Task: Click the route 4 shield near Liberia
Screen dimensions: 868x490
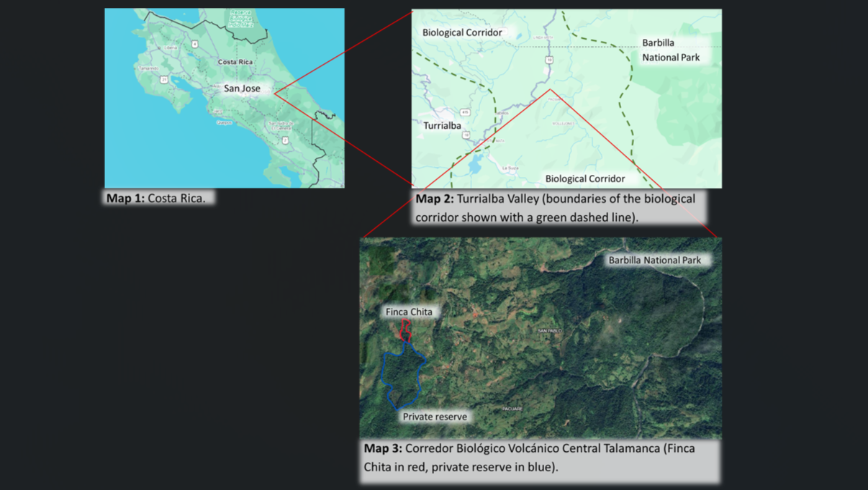Action: pyautogui.click(x=194, y=45)
